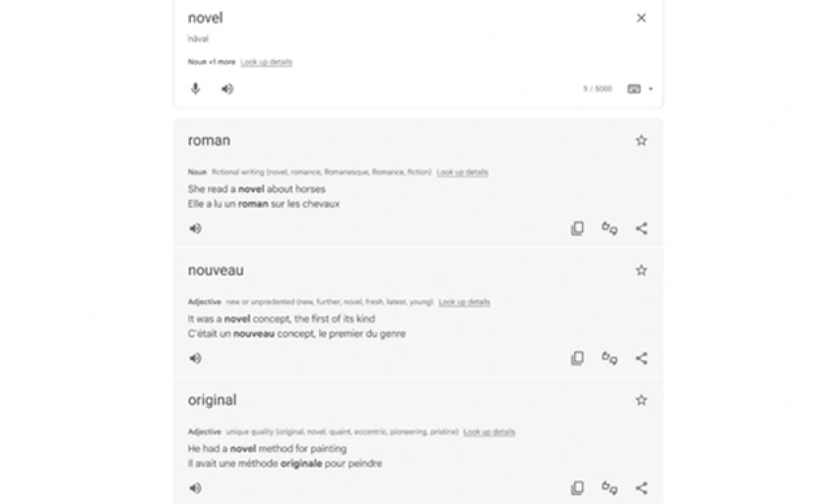Open Look up details under novel
The height and width of the screenshot is (504, 837).
tap(267, 62)
